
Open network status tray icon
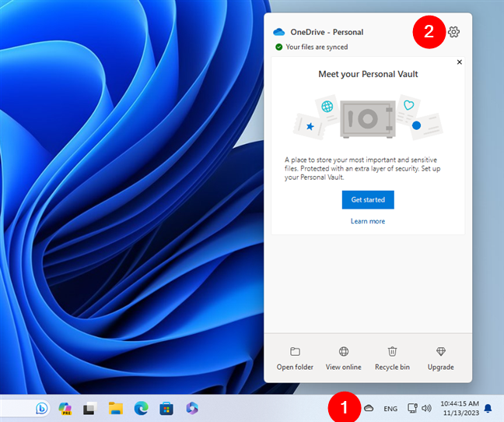pyautogui.click(x=412, y=408)
